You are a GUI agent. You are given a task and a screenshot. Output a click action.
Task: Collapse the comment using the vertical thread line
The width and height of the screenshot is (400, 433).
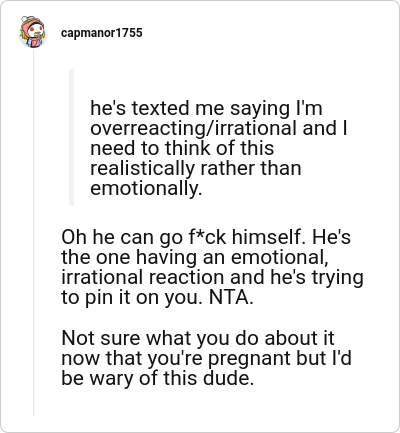[x=33, y=232]
